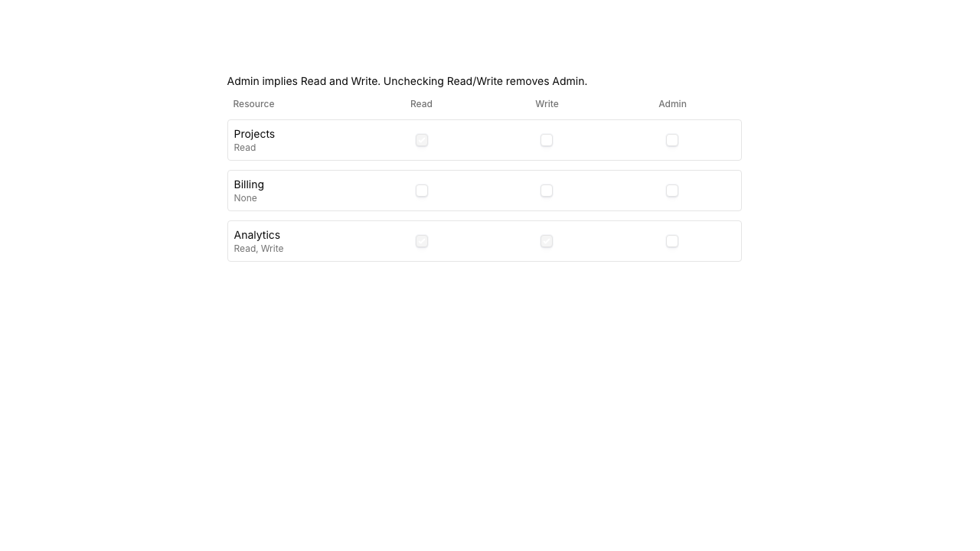Click the None status under Billing
Image resolution: width=980 pixels, height=551 pixels.
tap(245, 198)
